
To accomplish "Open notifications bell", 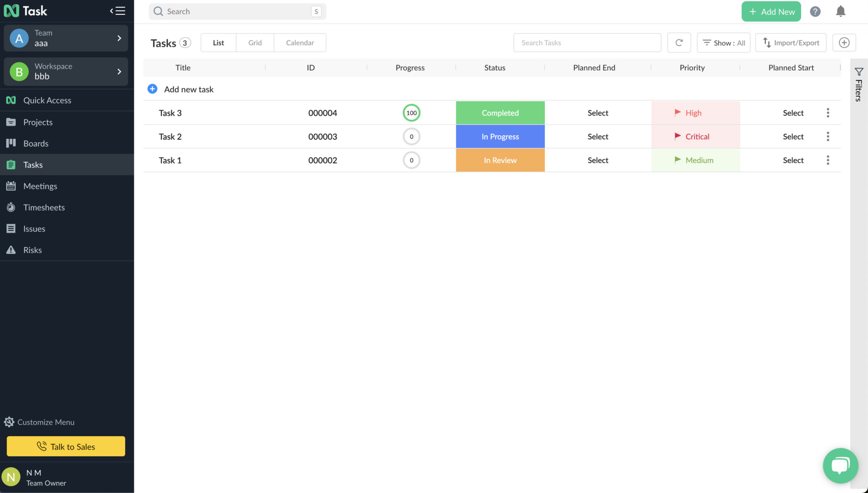I will [841, 11].
